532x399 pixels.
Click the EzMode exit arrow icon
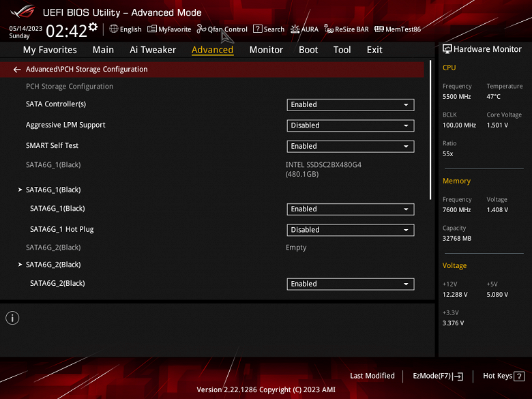tap(458, 376)
